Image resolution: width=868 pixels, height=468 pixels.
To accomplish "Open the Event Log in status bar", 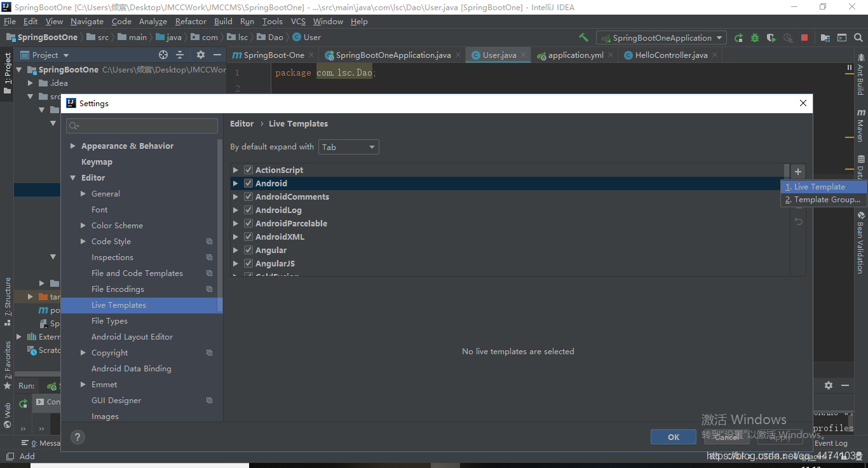I will (x=831, y=443).
